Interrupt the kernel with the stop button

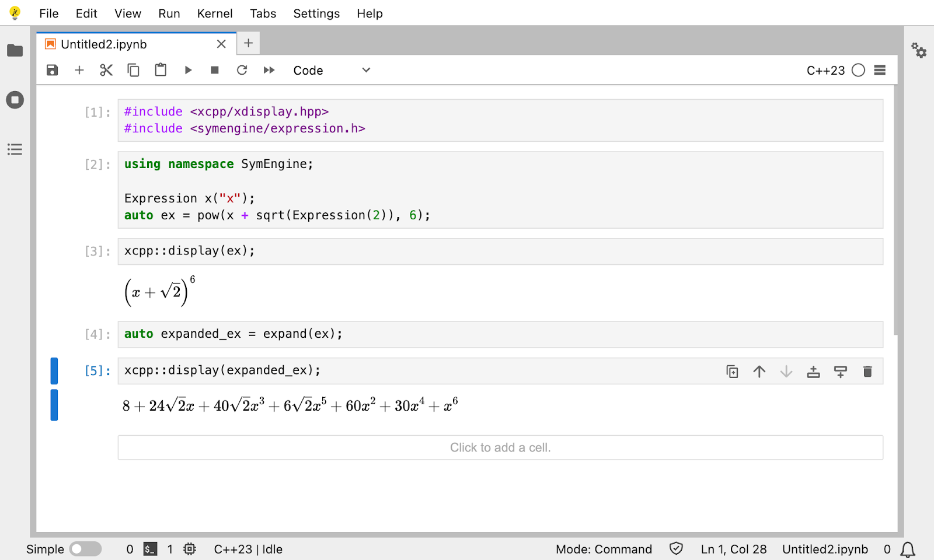coord(215,70)
